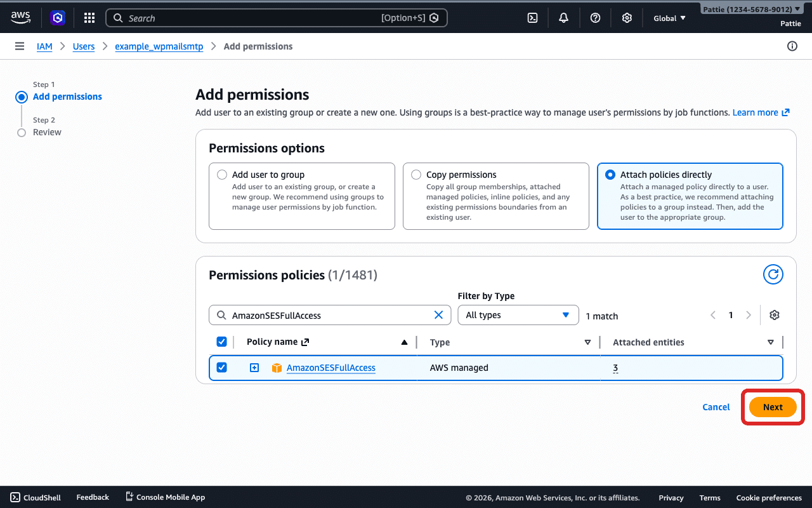Open the services grid menu
Image resolution: width=812 pixels, height=508 pixels.
[89, 18]
